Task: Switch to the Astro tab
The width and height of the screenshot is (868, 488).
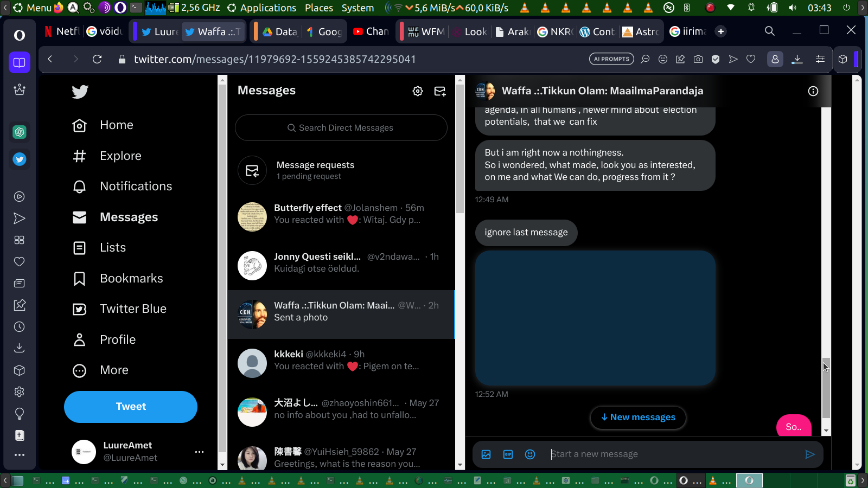Action: pos(641,31)
